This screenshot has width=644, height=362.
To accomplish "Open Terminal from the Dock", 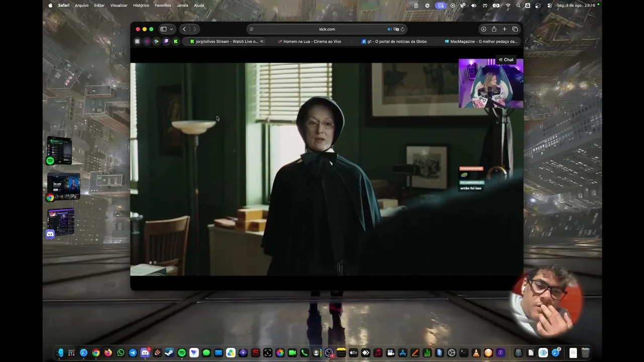I will pos(463,353).
